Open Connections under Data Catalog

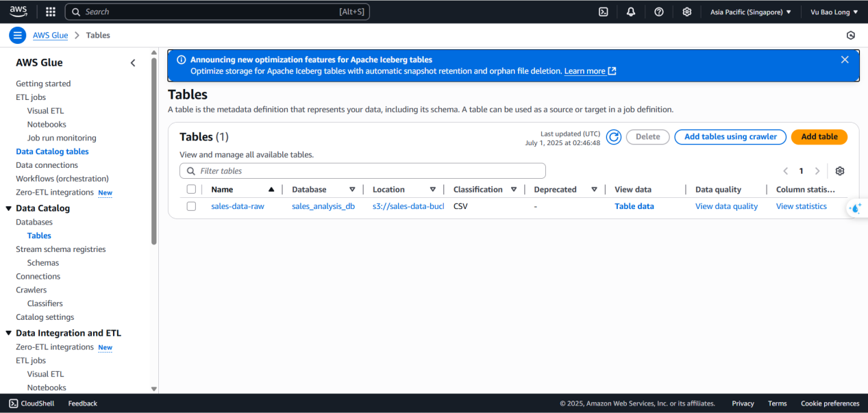[x=38, y=277]
